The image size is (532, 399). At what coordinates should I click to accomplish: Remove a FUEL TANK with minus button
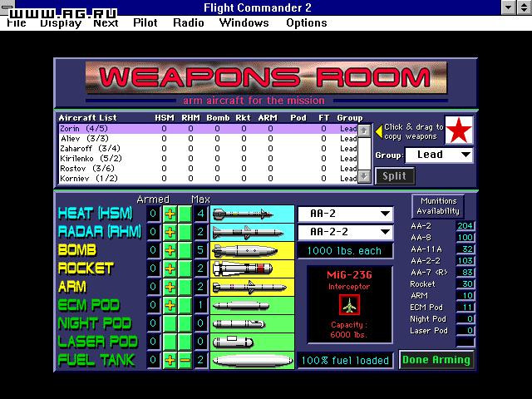click(185, 360)
